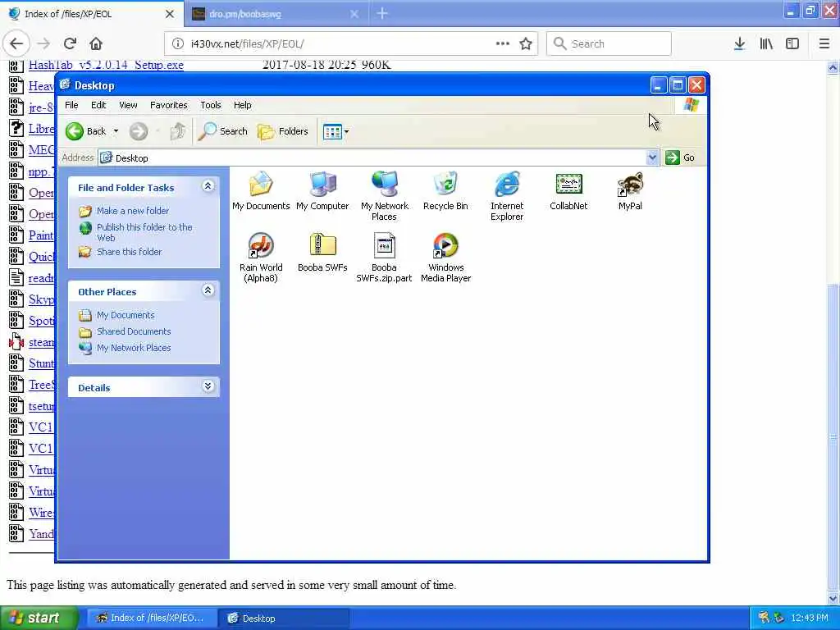The width and height of the screenshot is (840, 630).
Task: Click the browser Back arrow button
Action: (x=16, y=43)
